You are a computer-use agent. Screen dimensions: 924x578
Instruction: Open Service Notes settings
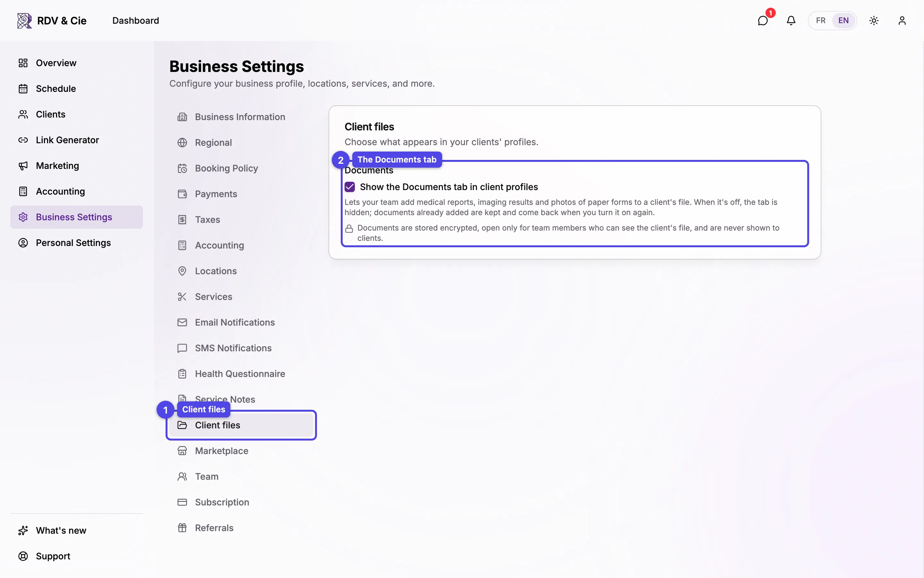pyautogui.click(x=241, y=399)
